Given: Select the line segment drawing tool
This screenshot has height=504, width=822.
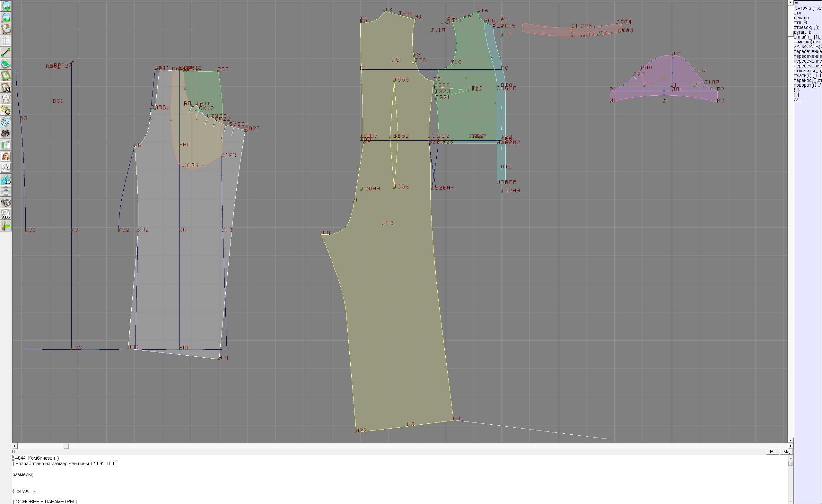Looking at the screenshot, I should 6,52.
